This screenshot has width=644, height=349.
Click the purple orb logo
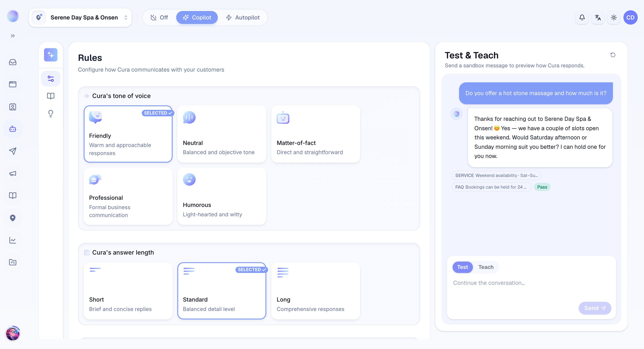click(13, 16)
